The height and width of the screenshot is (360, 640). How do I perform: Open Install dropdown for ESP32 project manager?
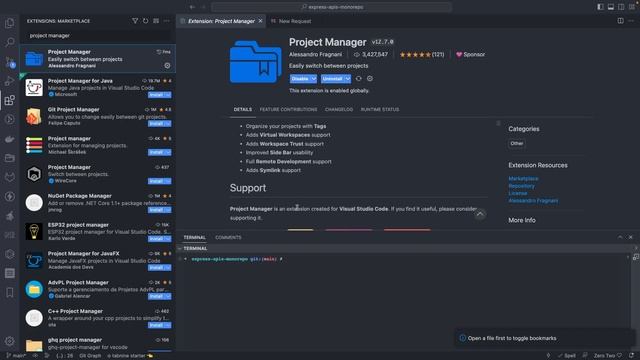[168, 238]
